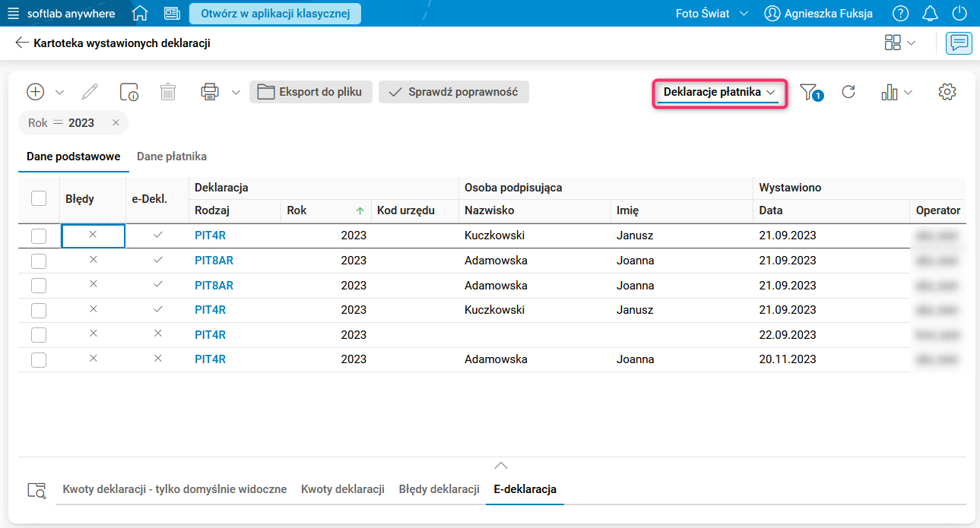
Task: Open the help question mark icon
Action: point(901,14)
